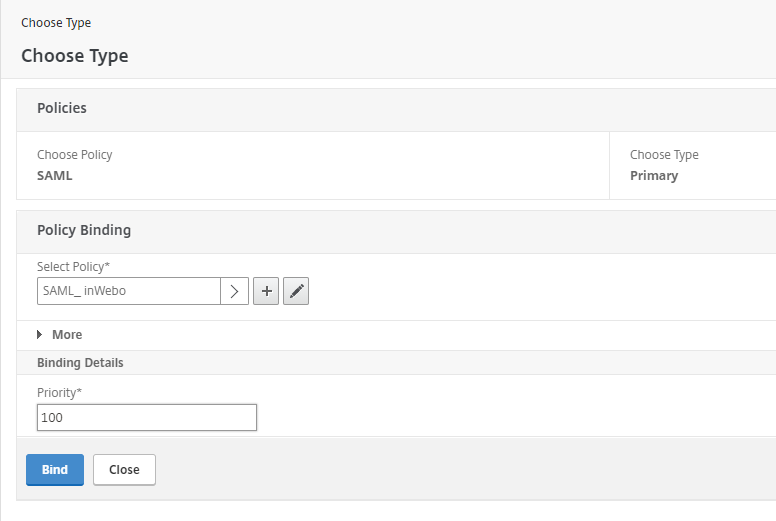Click the More label text
Image resolution: width=776 pixels, height=521 pixels.
click(x=67, y=335)
